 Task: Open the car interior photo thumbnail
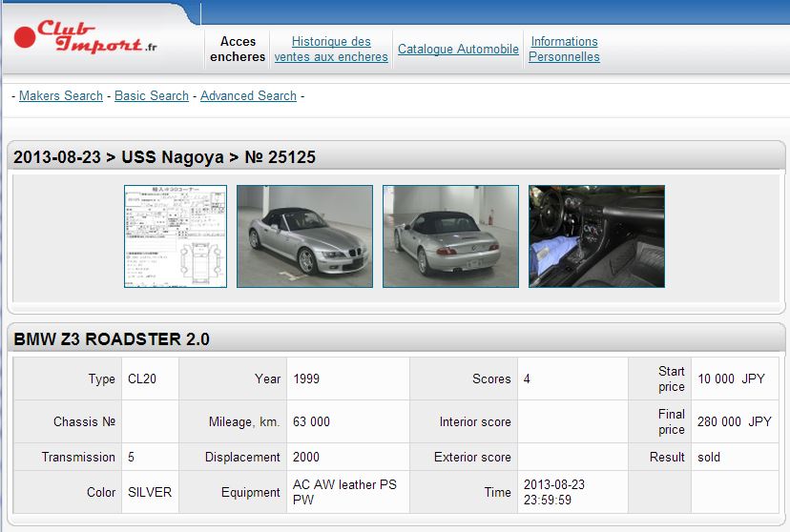point(596,236)
